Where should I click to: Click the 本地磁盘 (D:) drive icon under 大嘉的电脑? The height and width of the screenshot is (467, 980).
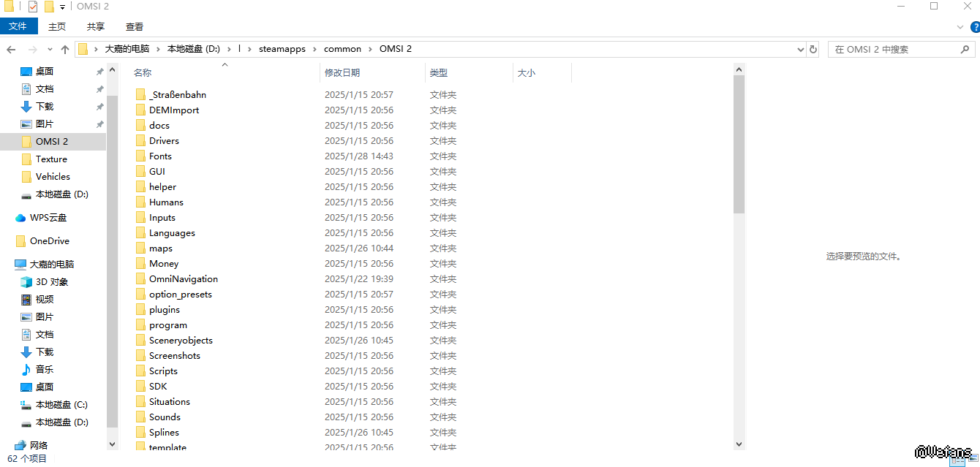(26, 422)
